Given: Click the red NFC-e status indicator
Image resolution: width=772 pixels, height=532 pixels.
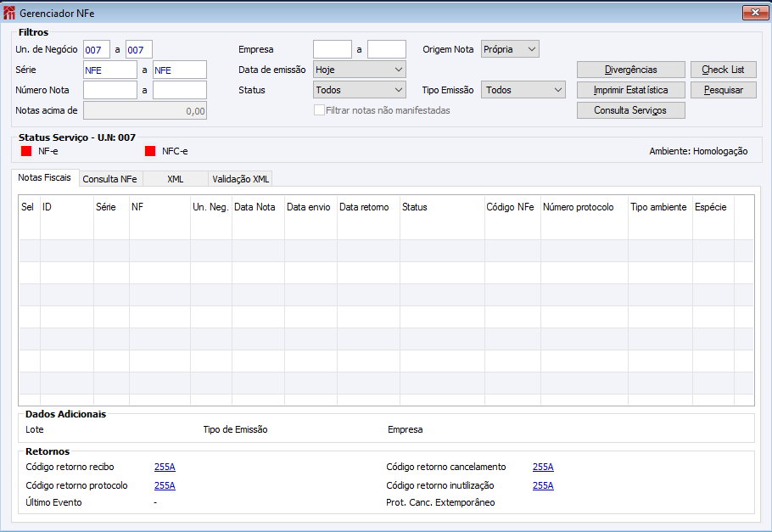Looking at the screenshot, I should point(150,151).
